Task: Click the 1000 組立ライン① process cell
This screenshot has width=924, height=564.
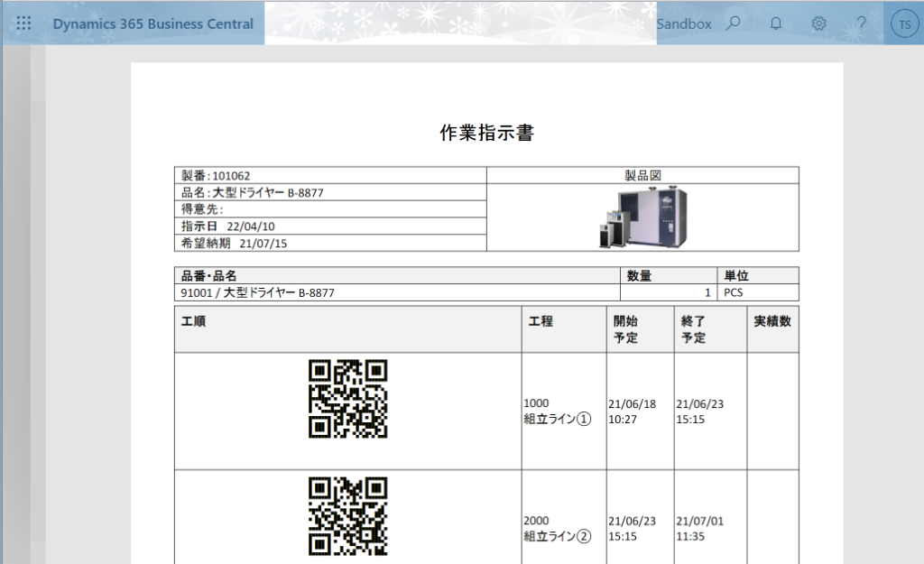Action: click(564, 411)
